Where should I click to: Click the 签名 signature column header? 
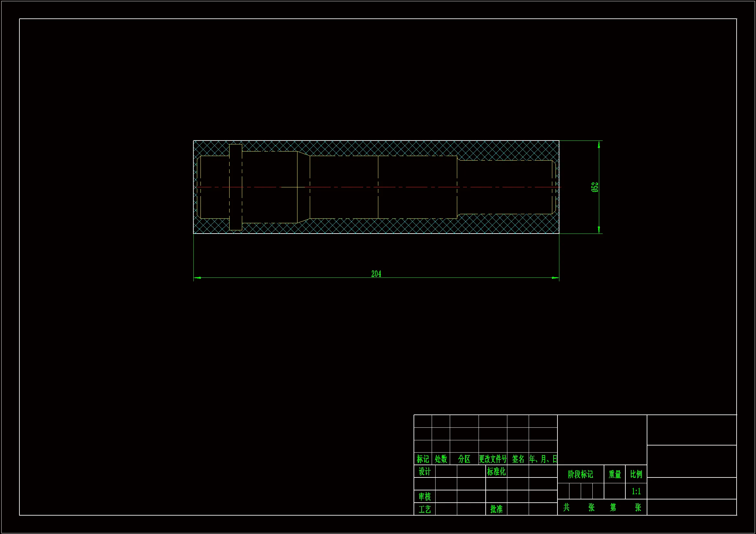click(518, 459)
